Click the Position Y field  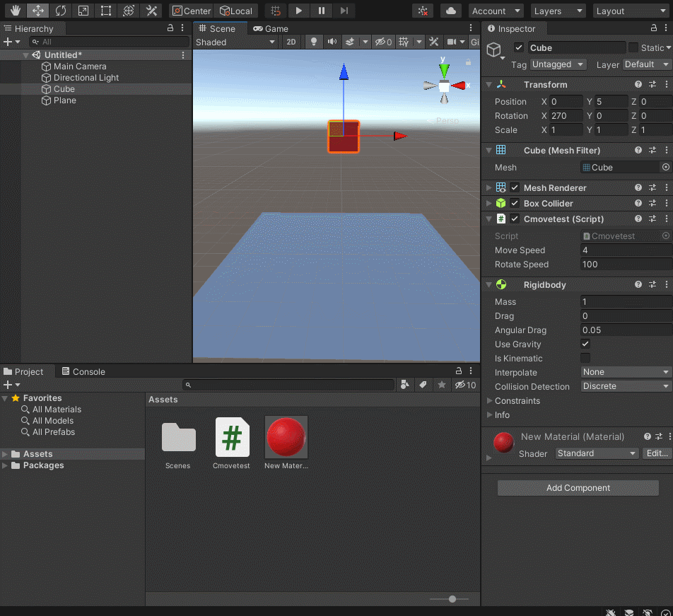click(611, 102)
